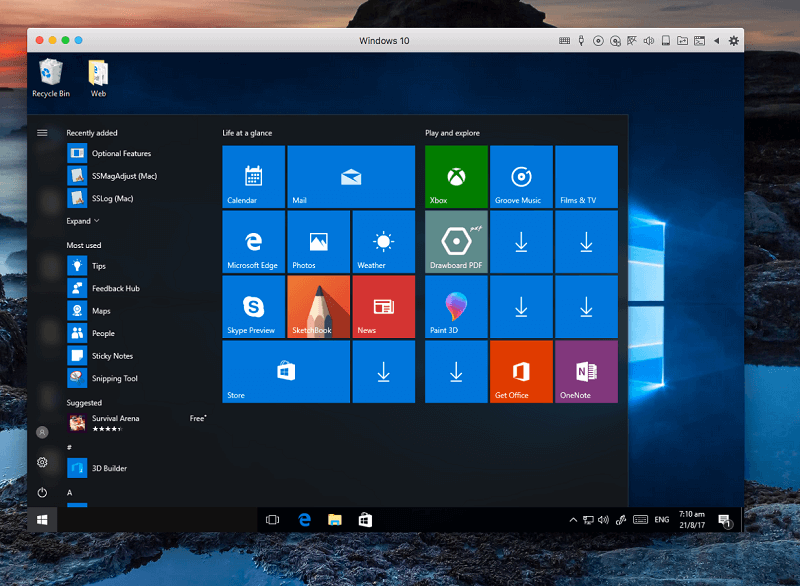
Task: Launch the Skype Preview tile
Action: [x=254, y=307]
